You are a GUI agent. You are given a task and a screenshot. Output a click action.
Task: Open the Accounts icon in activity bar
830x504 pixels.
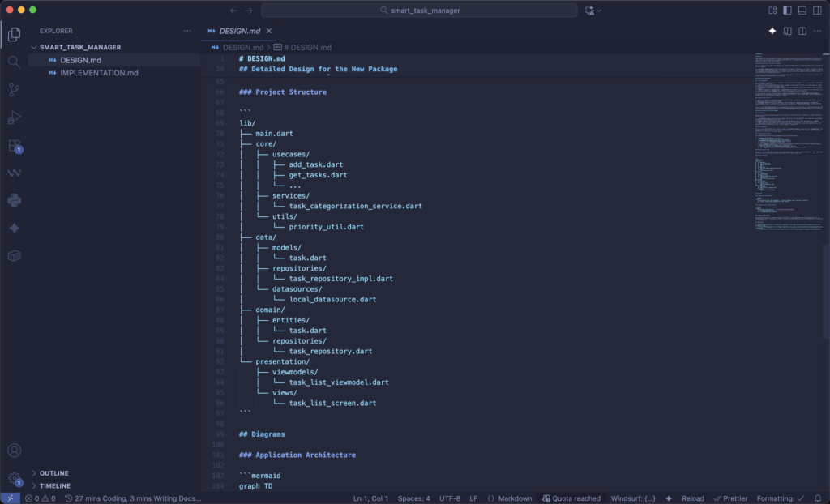coord(14,451)
